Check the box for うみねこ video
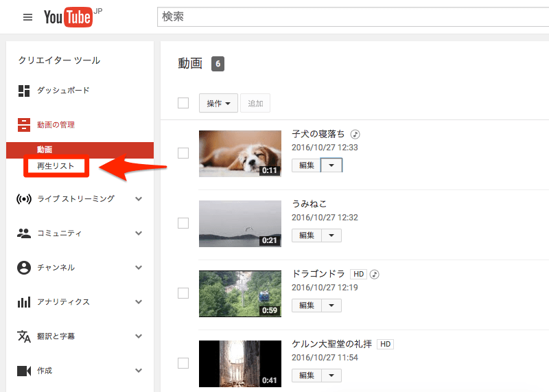 [x=183, y=223]
